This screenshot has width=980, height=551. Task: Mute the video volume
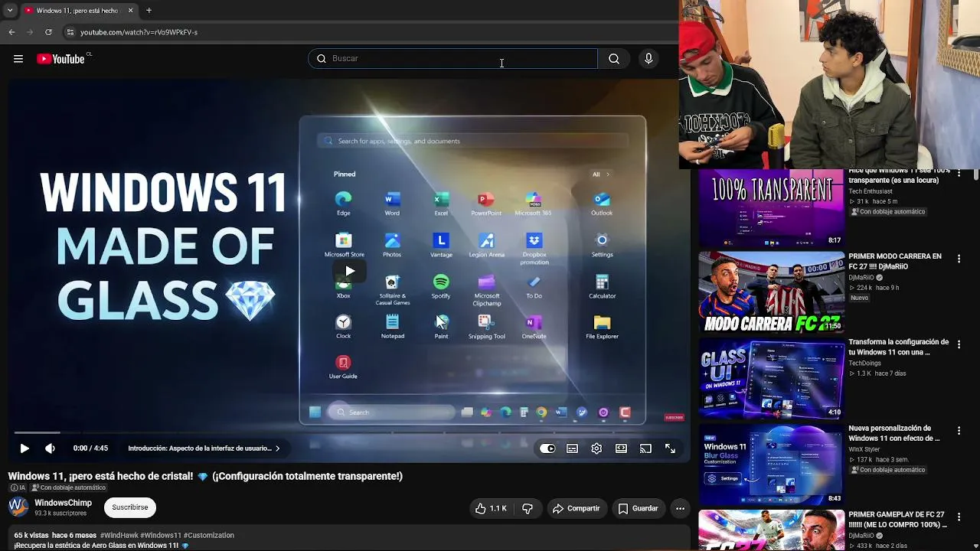pos(50,448)
